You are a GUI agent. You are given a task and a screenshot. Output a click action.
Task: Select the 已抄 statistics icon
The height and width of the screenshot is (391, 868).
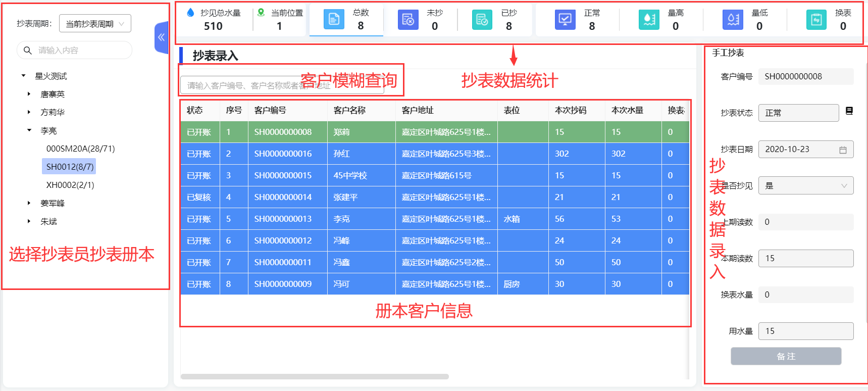482,20
